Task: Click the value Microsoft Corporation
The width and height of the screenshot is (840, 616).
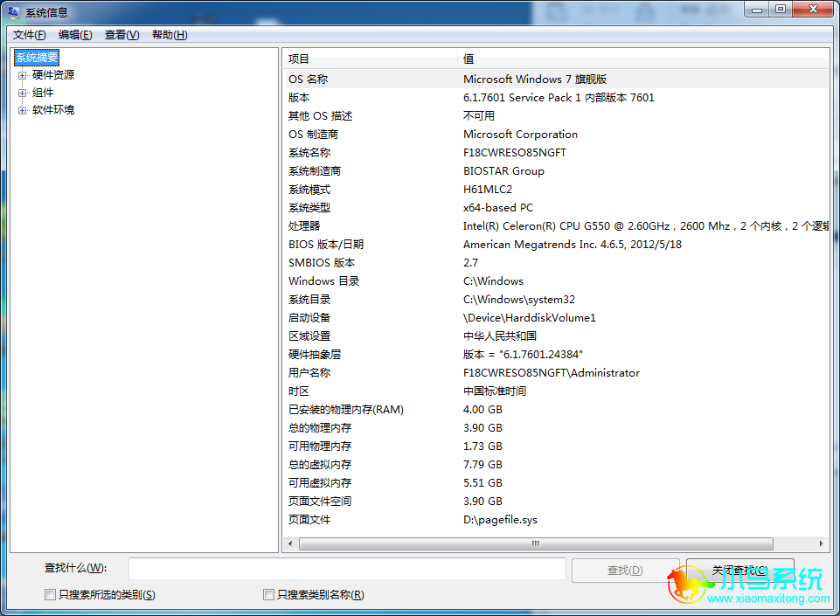Action: [520, 135]
